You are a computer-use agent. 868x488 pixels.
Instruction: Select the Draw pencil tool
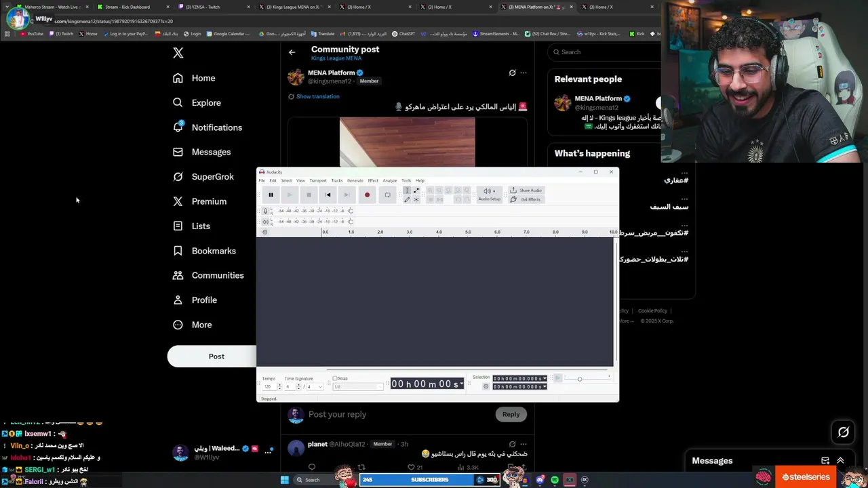click(407, 199)
